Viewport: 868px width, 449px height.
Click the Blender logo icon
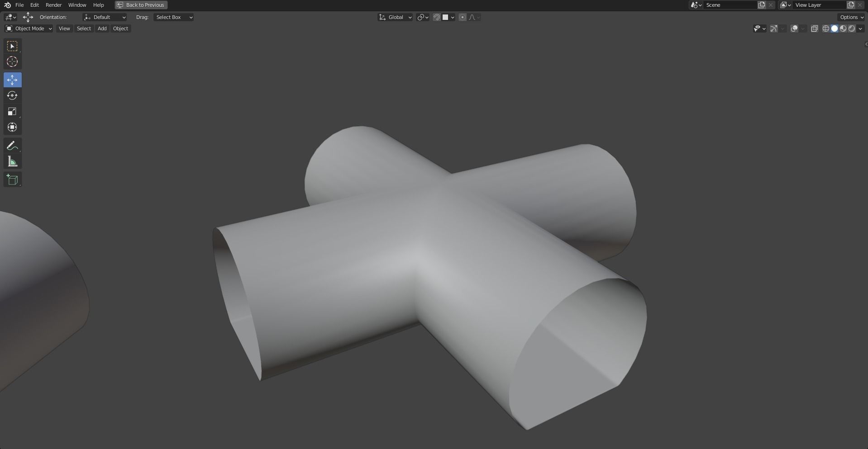pos(7,5)
